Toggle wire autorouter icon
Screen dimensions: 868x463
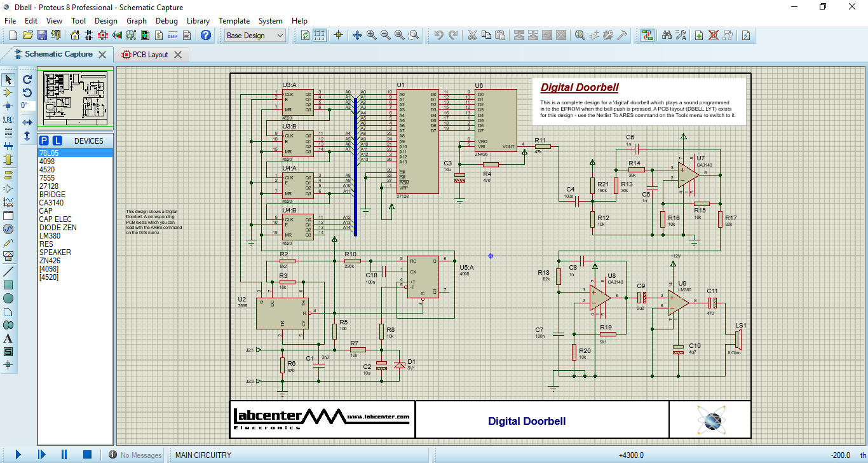point(648,36)
